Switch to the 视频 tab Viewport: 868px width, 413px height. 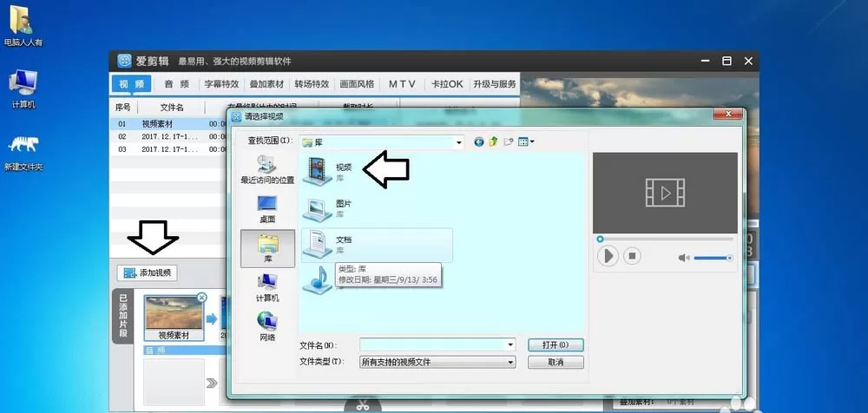[x=132, y=84]
